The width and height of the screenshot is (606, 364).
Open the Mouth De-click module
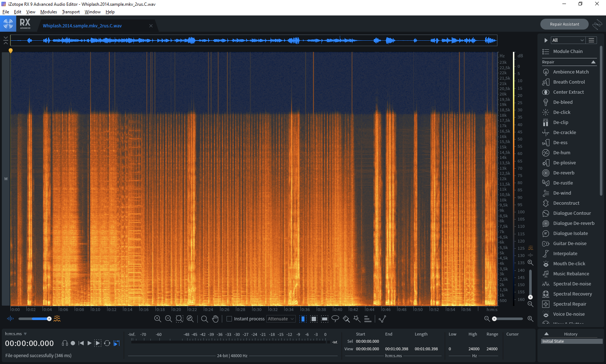coord(569,263)
